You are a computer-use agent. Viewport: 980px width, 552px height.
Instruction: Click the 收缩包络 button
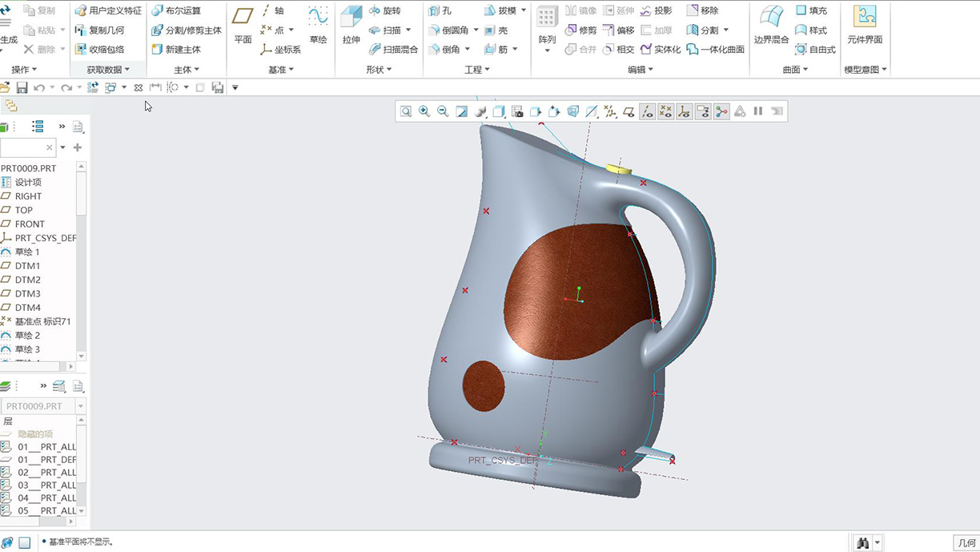tap(100, 50)
